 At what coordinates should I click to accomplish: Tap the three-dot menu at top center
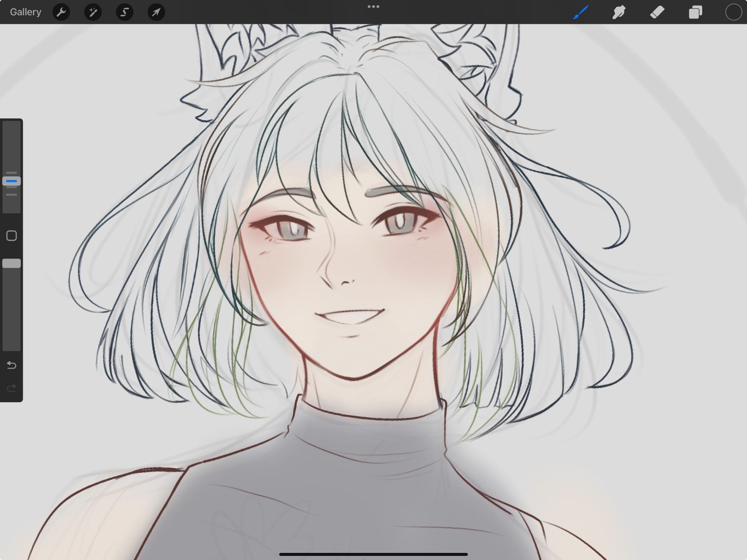tap(373, 7)
